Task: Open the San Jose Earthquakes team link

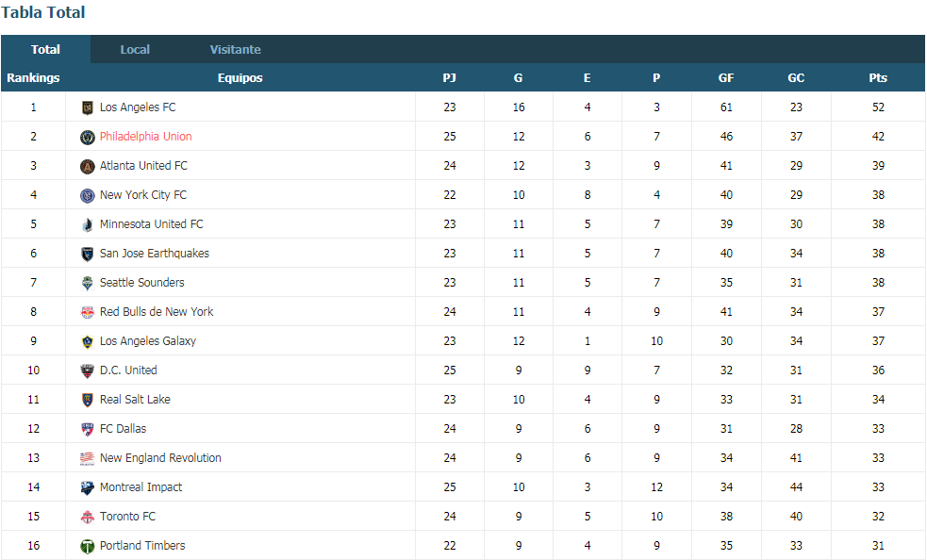Action: point(155,253)
